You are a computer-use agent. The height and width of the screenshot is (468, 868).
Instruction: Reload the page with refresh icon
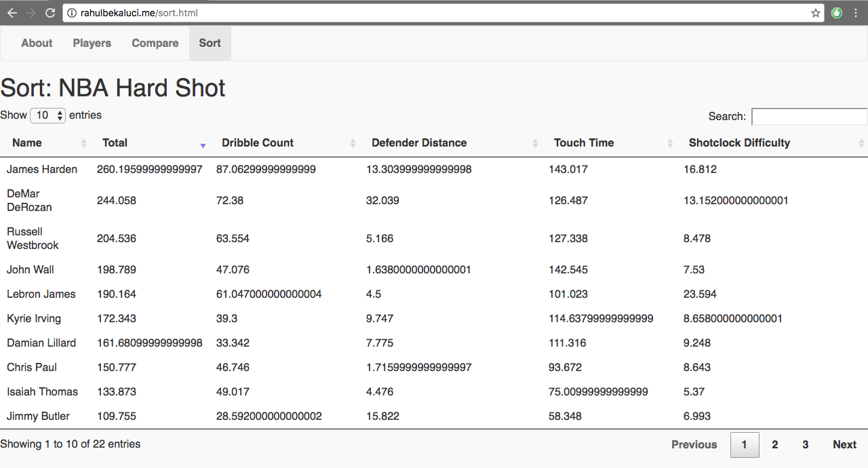click(x=50, y=13)
